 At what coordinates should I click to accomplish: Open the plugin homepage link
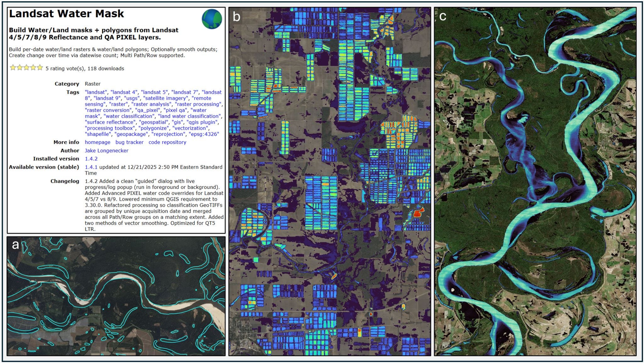(97, 142)
